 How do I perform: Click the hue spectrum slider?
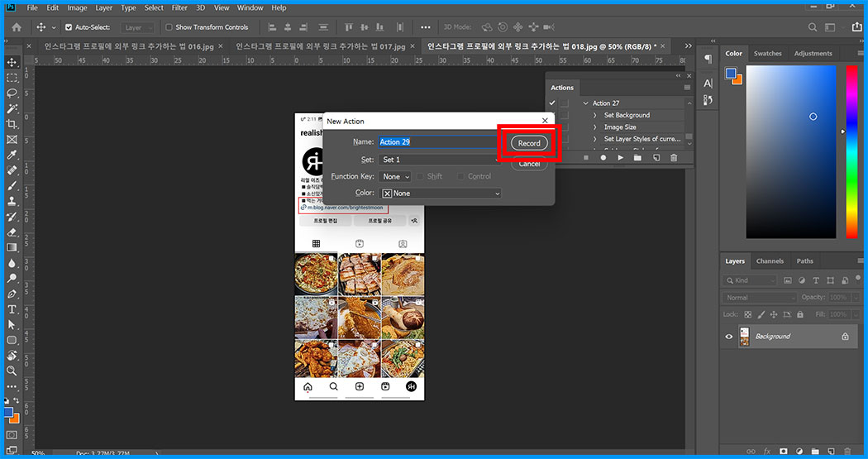[851, 151]
